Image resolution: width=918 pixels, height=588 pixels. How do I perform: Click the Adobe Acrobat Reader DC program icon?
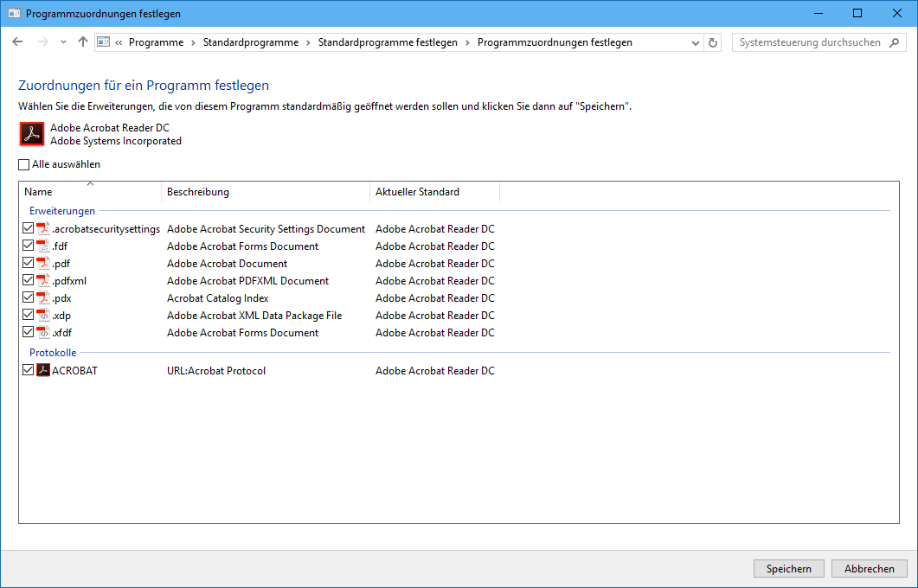click(32, 134)
